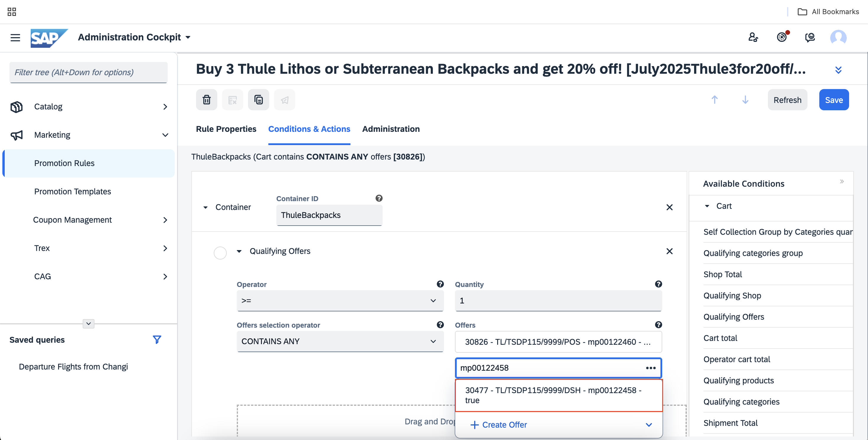The image size is (868, 440).
Task: Open Operator field help icon
Action: (x=440, y=284)
